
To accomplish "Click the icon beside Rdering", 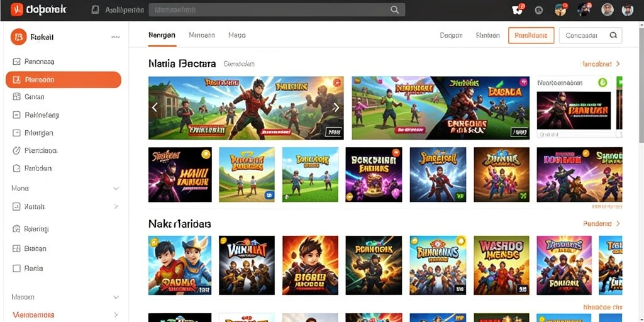I will click(x=16, y=229).
